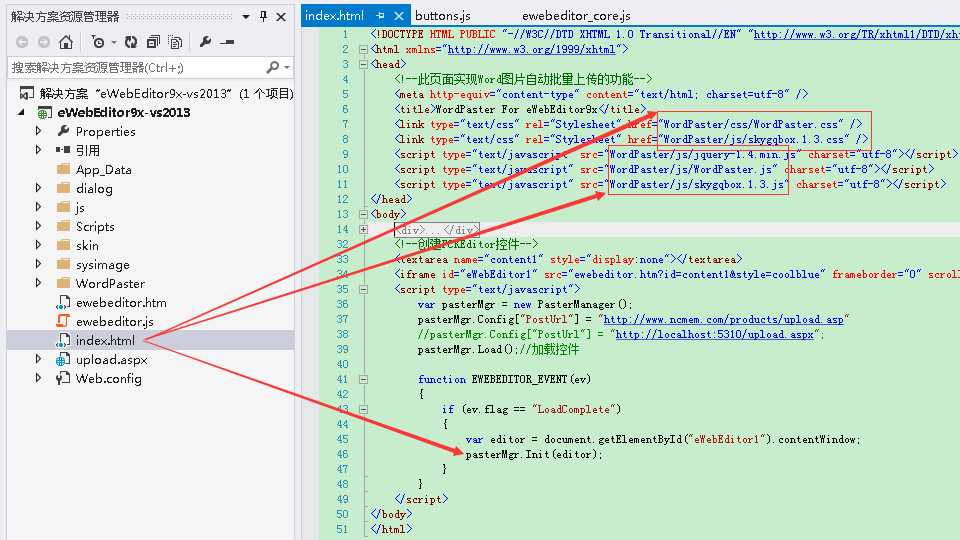The width and height of the screenshot is (960, 540).
Task: Open the Solution Explorer window position menu
Action: coord(246,17)
